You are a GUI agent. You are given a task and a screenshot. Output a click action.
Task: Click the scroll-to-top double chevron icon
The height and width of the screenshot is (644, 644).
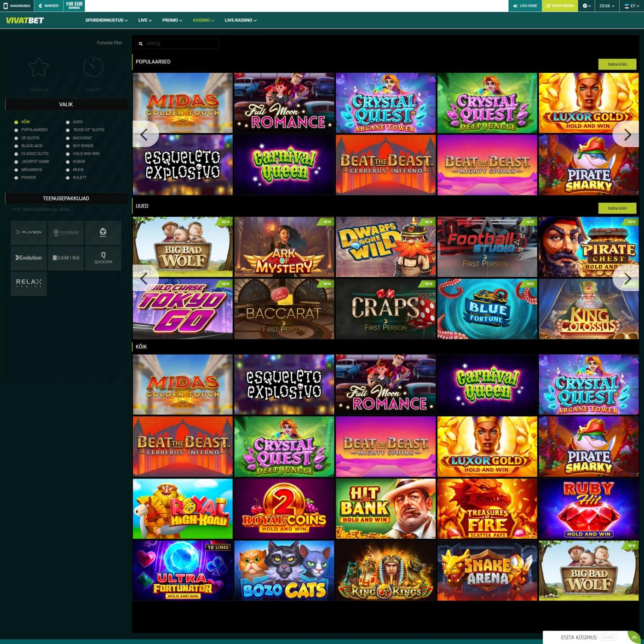pos(634,638)
